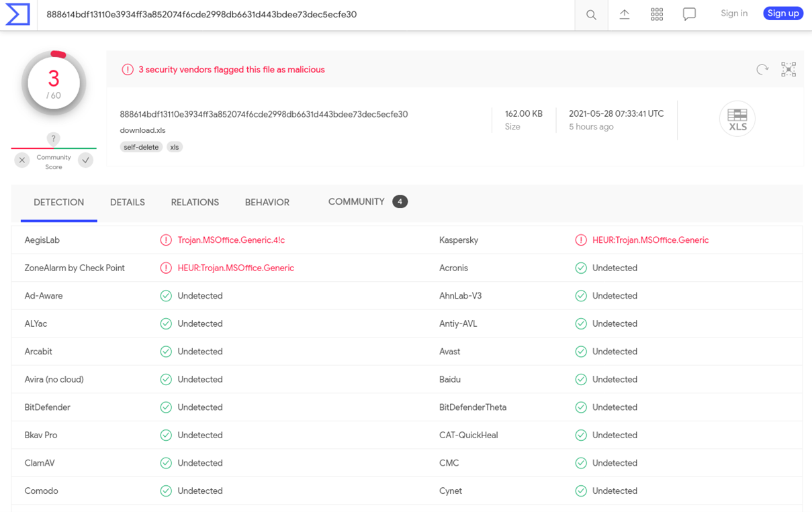Click the search magnifier icon
Viewport: 812px width, 512px height.
pos(591,15)
